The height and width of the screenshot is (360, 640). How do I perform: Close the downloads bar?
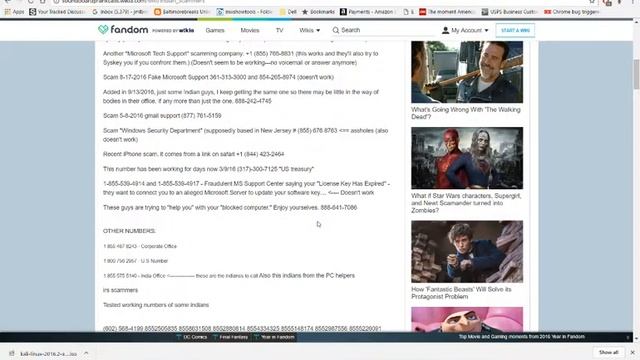(x=633, y=352)
